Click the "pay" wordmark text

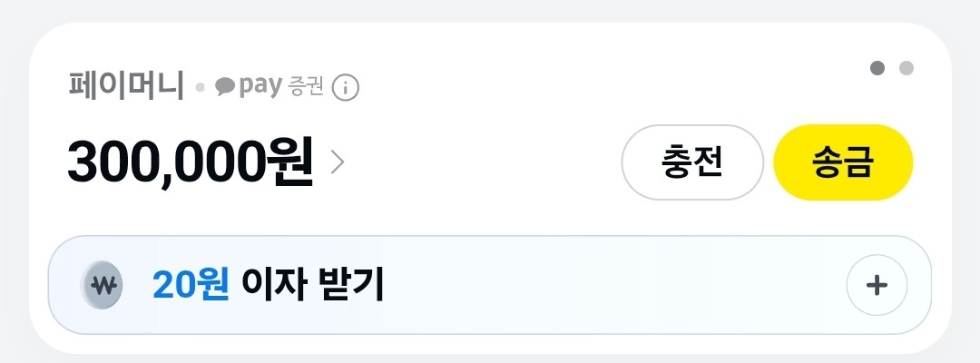pyautogui.click(x=260, y=87)
